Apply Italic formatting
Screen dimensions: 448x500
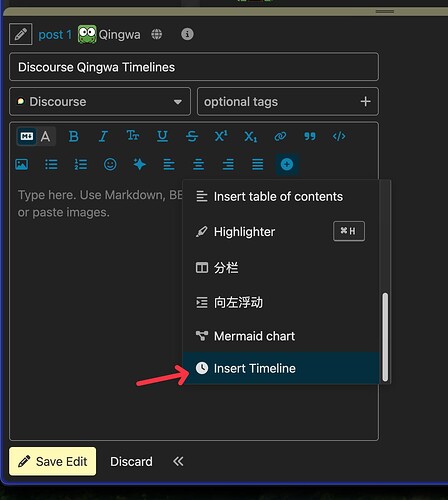103,136
